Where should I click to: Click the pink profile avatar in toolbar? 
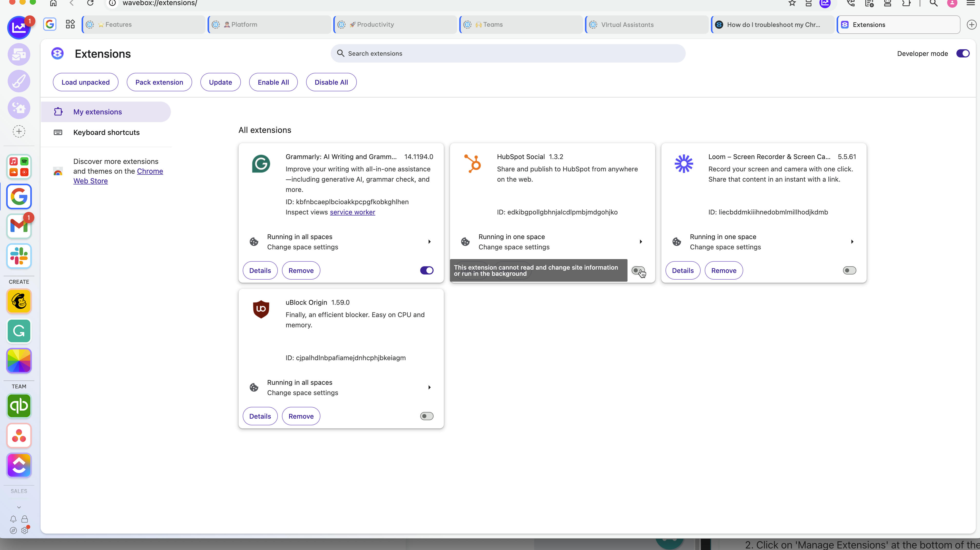click(952, 3)
